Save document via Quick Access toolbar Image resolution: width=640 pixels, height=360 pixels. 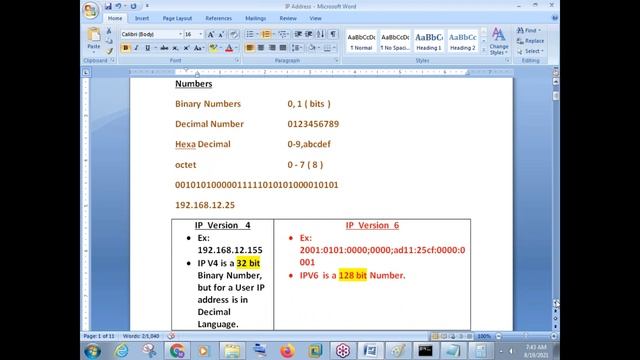(108, 6)
